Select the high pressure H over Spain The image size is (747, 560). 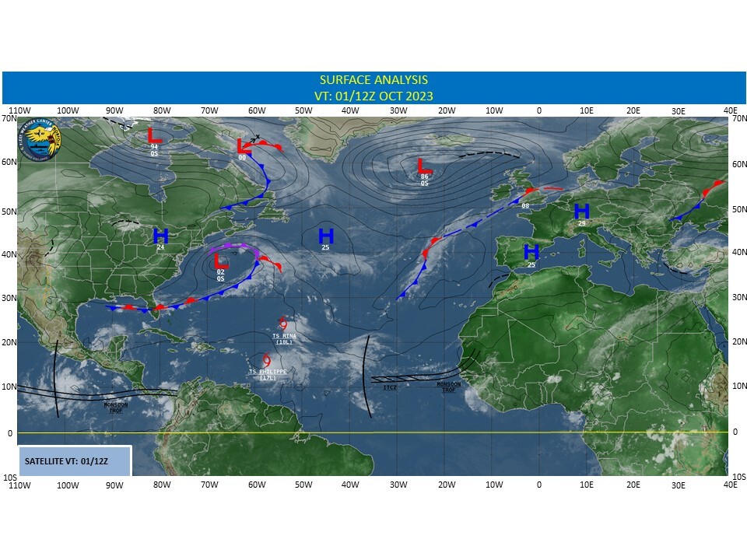pos(531,252)
